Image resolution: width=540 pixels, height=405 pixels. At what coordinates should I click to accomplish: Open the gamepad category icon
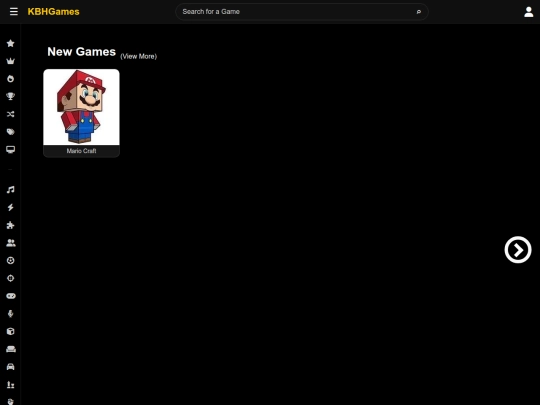click(11, 296)
